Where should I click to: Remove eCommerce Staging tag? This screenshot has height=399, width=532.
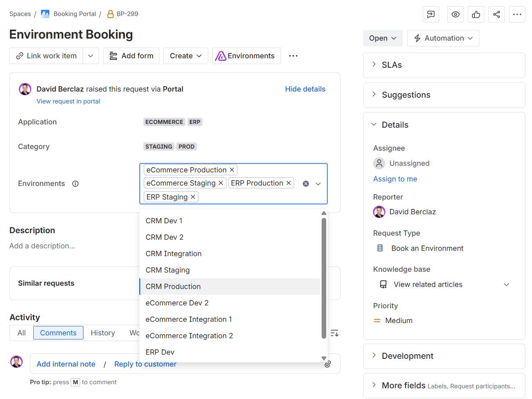[x=221, y=183]
